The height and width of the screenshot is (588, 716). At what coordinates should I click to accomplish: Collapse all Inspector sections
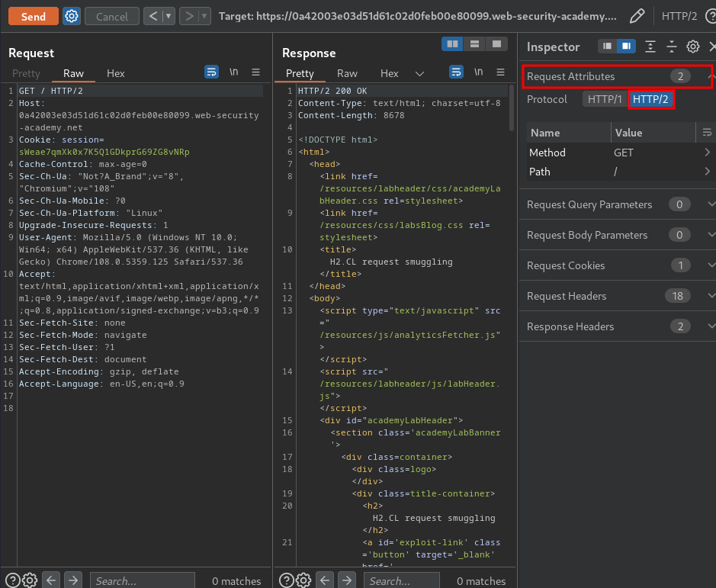tap(672, 47)
